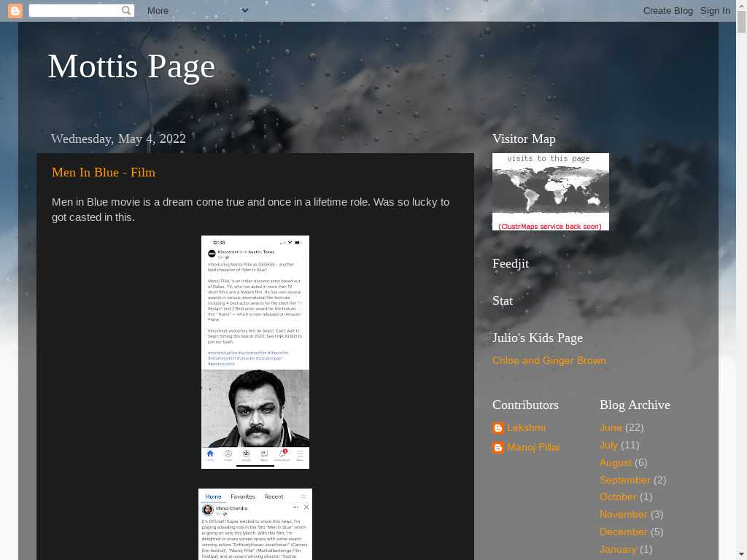Click the search magnifier icon
The image size is (747, 560).
[x=126, y=10]
